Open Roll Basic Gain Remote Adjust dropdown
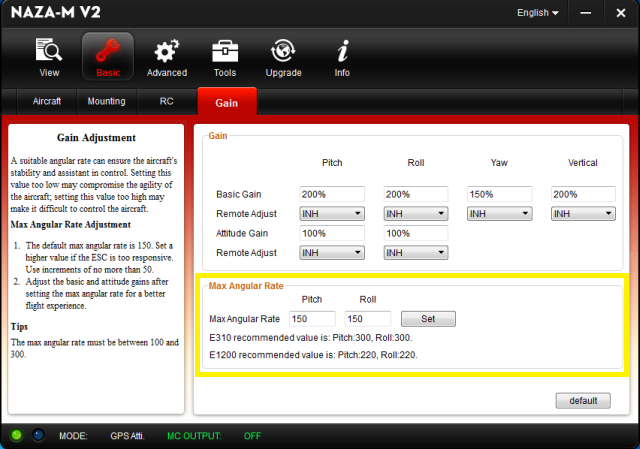Viewport: 640px width, 449px height. pos(416,213)
